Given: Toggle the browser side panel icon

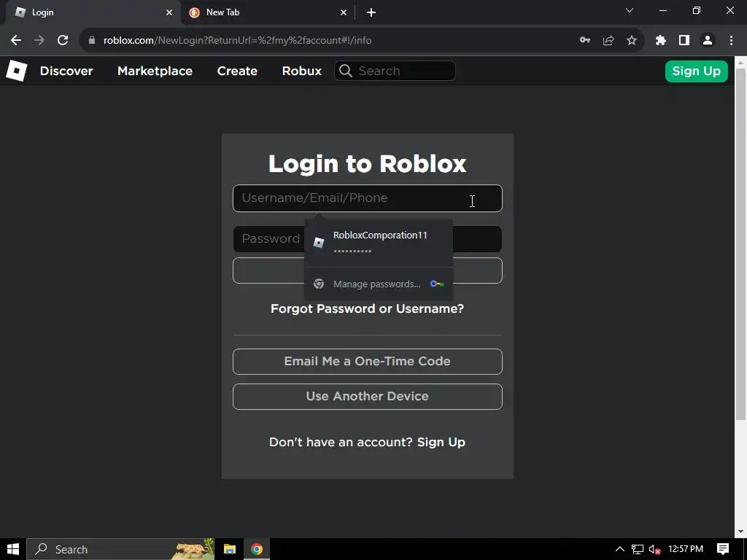Looking at the screenshot, I should pyautogui.click(x=684, y=40).
